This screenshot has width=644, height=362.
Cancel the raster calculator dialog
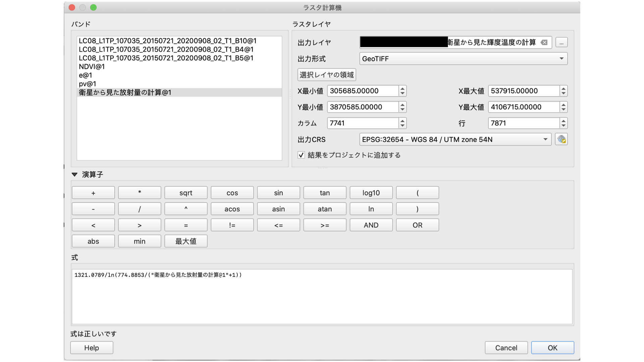pos(506,348)
